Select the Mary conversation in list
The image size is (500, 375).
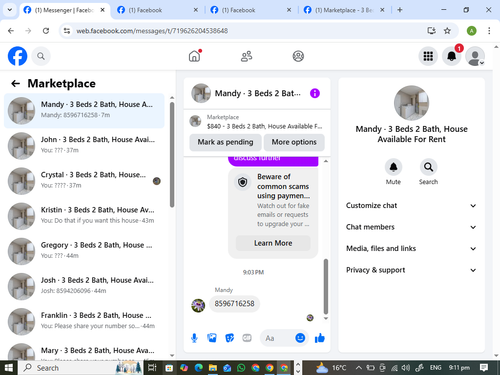[84, 350]
